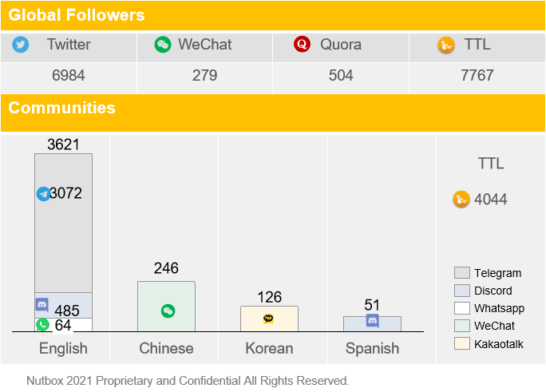Click the Global Followers header
The height and width of the screenshot is (392, 546).
coord(77,15)
